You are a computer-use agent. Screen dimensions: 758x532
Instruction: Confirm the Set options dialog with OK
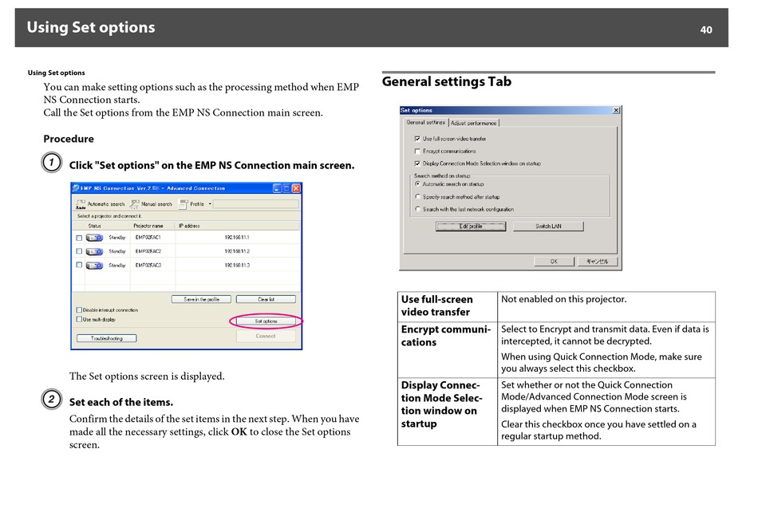[554, 262]
